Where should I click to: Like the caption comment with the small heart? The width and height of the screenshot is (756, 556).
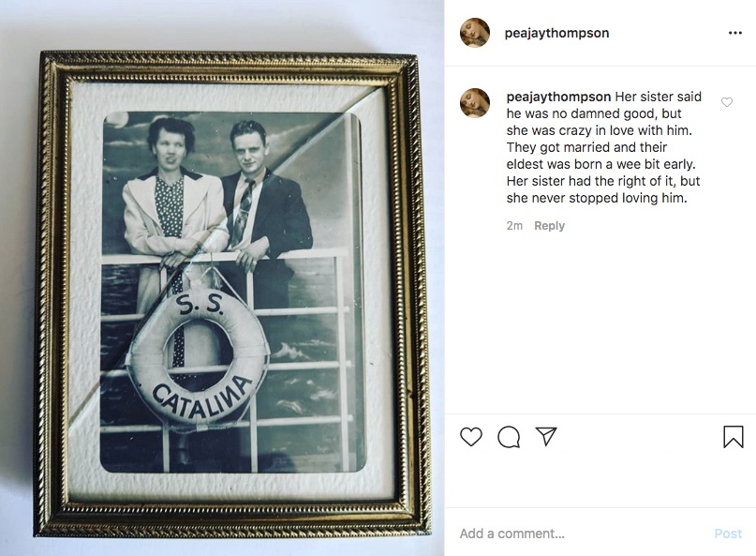pos(727,102)
